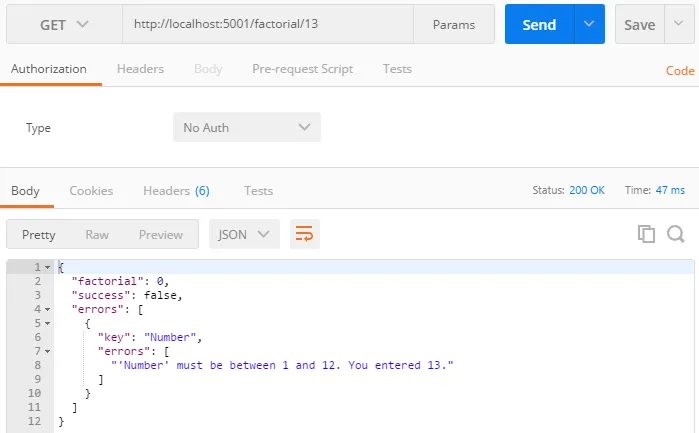Collapse the outer errors array at line 4
Viewport: 699px width, 433px height.
pos(48,309)
